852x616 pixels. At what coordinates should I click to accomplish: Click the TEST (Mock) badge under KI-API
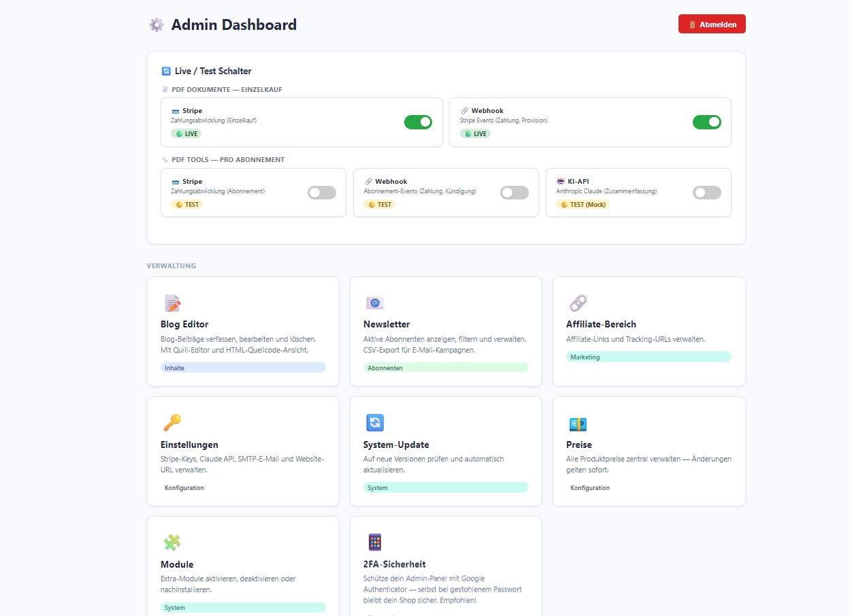coord(583,204)
